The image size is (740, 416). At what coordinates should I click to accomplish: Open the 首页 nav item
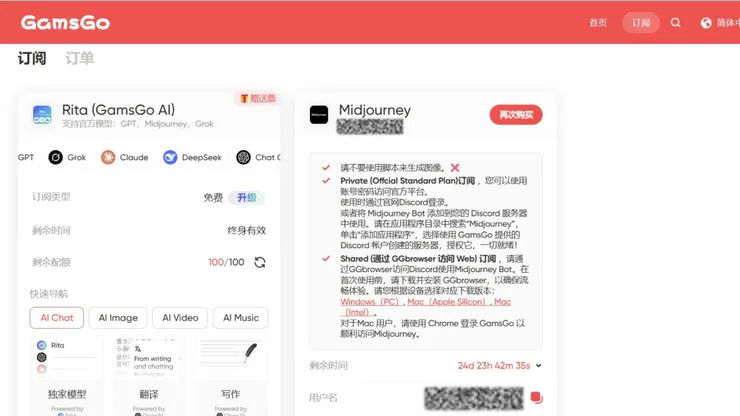point(598,23)
